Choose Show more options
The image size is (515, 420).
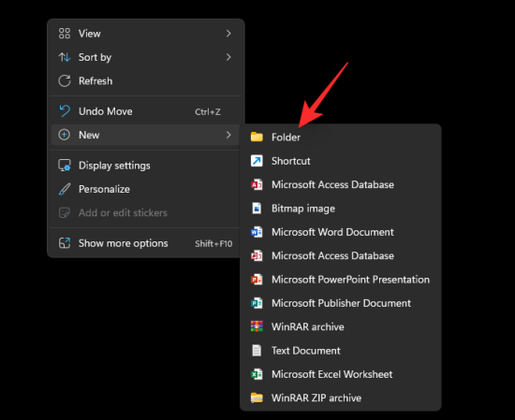coord(144,243)
